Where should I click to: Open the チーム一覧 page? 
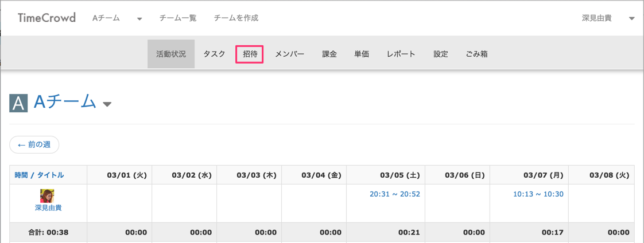pos(178,18)
